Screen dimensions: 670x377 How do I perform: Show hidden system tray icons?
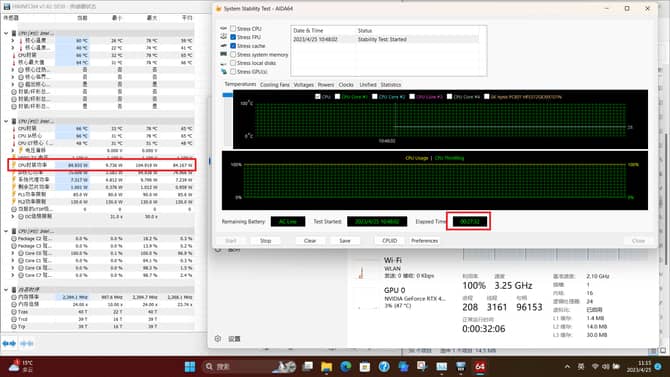tap(567, 367)
